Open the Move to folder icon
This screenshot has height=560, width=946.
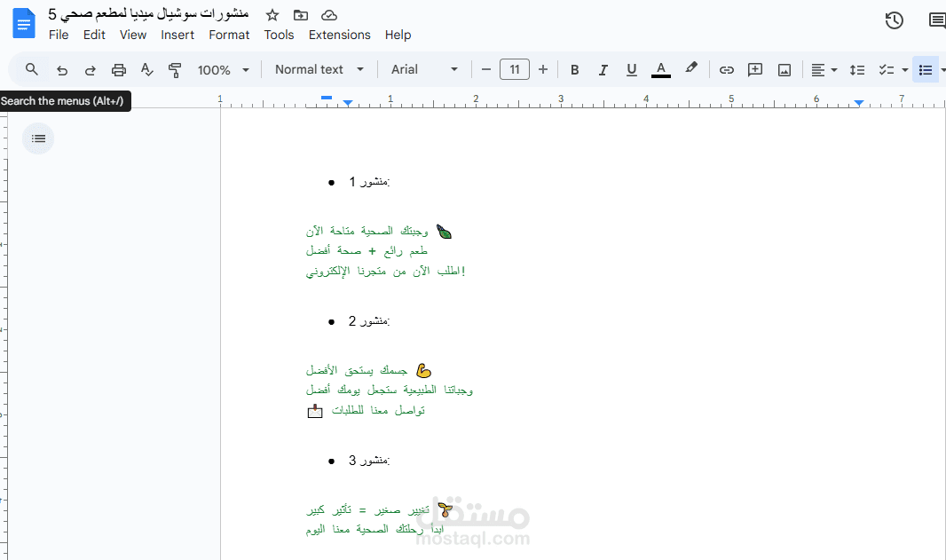301,15
